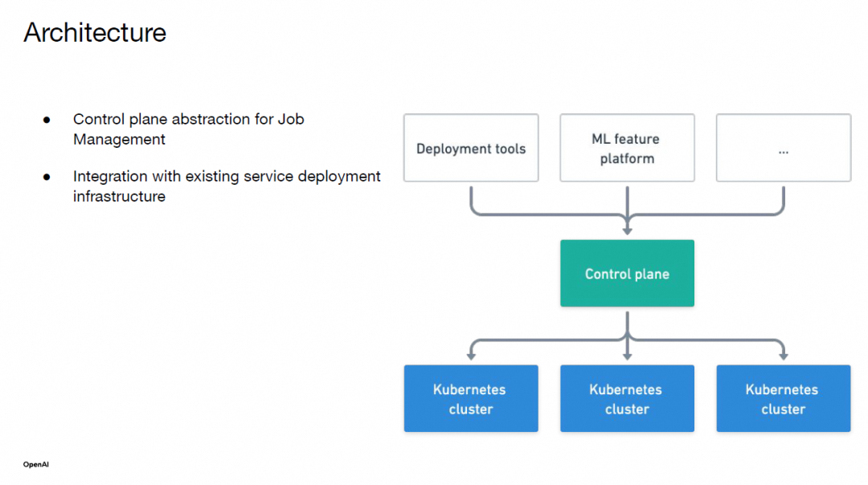Viewport: 868px width, 485px height.
Task: Select the Integration with existing service bullet
Action: click(227, 185)
